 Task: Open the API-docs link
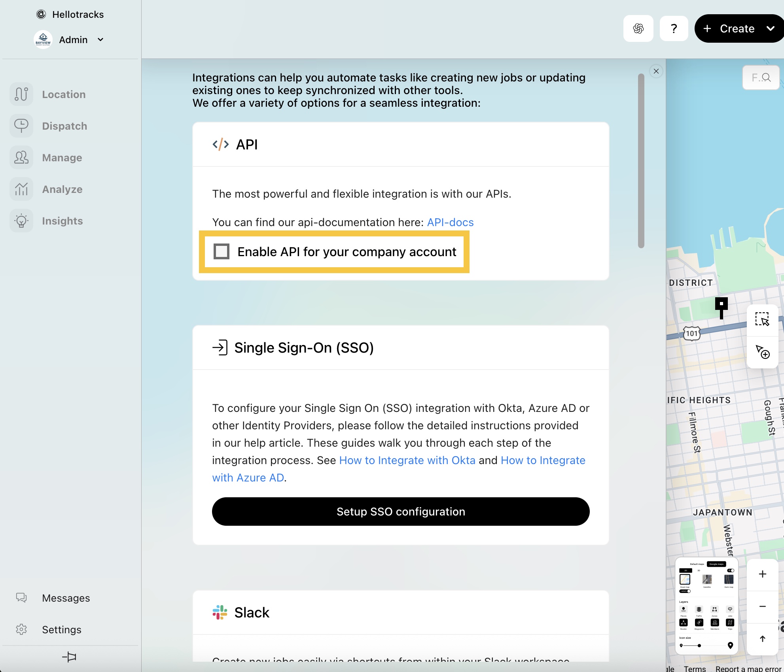450,222
